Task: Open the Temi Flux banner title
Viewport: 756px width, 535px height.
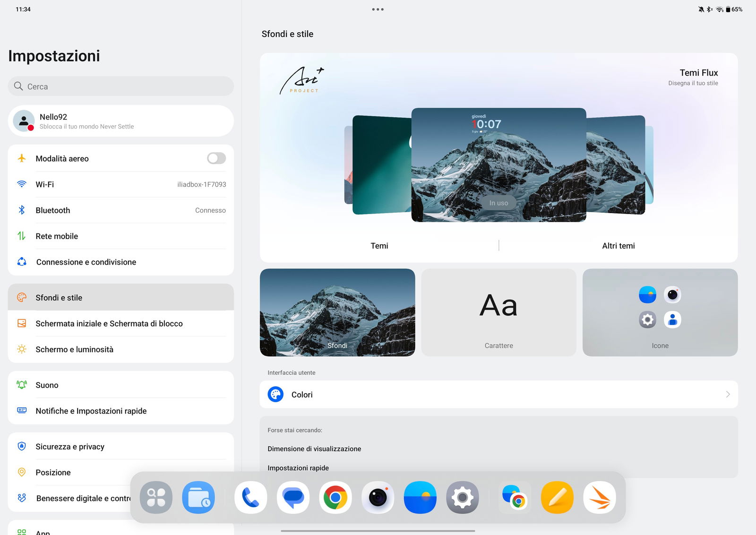Action: click(x=698, y=73)
